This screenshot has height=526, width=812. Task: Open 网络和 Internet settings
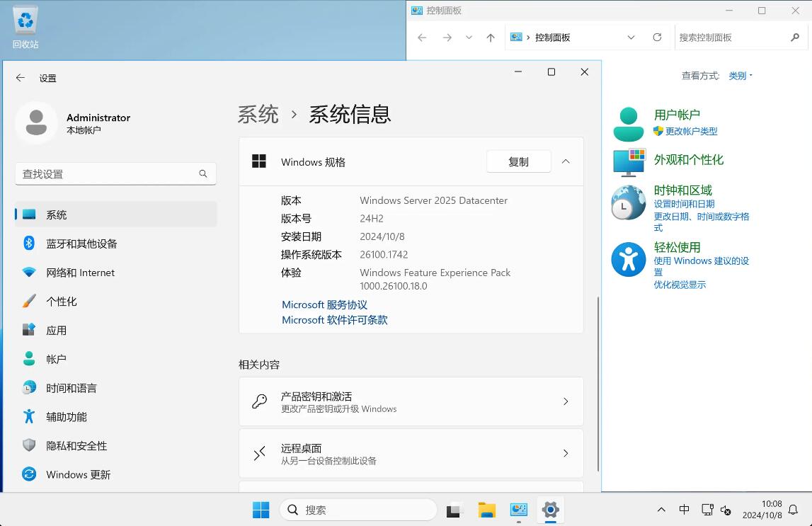pyautogui.click(x=115, y=273)
